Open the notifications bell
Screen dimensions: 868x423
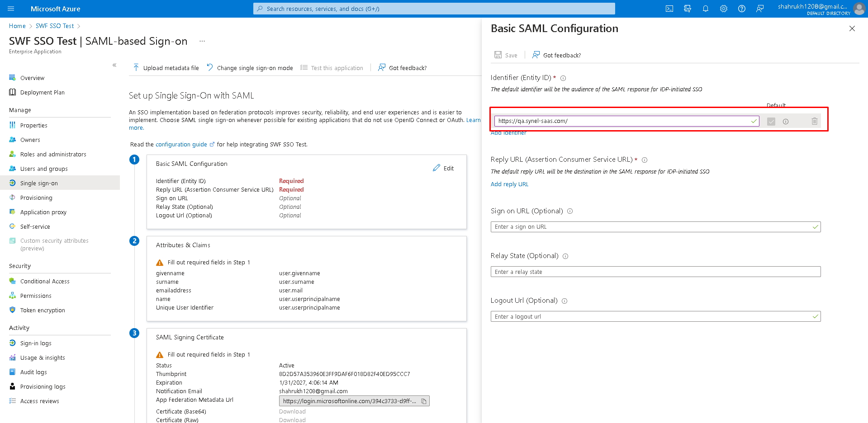click(706, 9)
